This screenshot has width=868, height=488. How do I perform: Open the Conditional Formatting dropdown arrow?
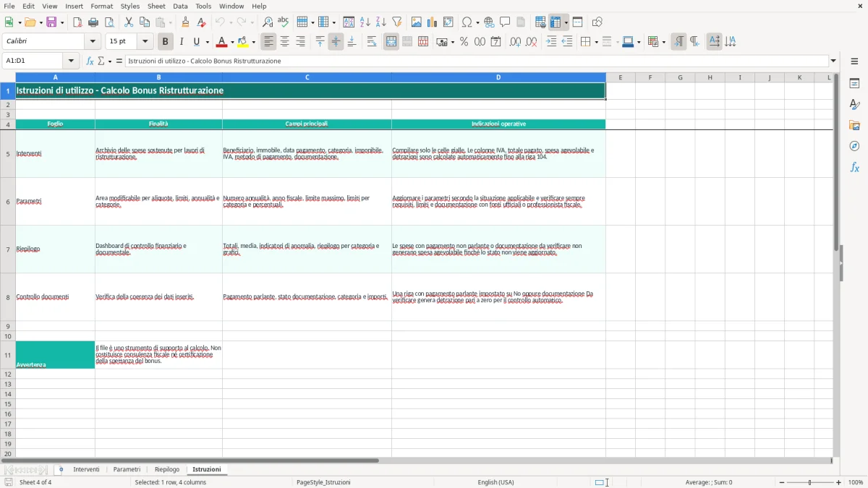coord(663,42)
